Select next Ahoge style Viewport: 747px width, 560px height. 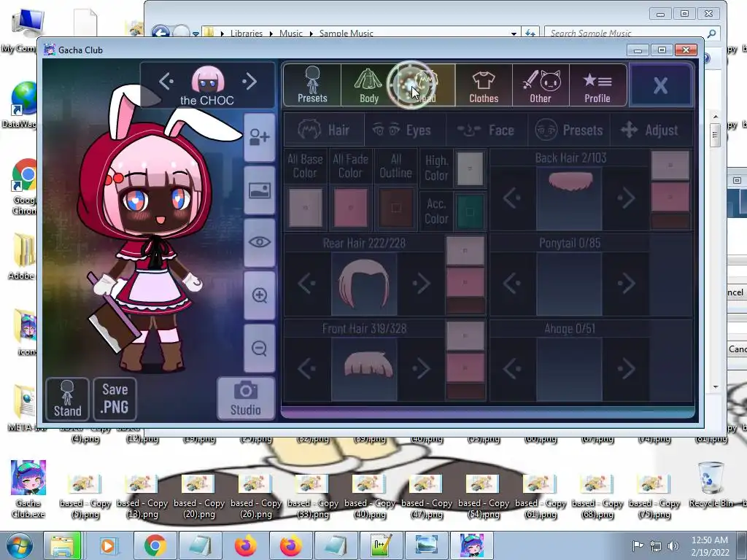(626, 369)
